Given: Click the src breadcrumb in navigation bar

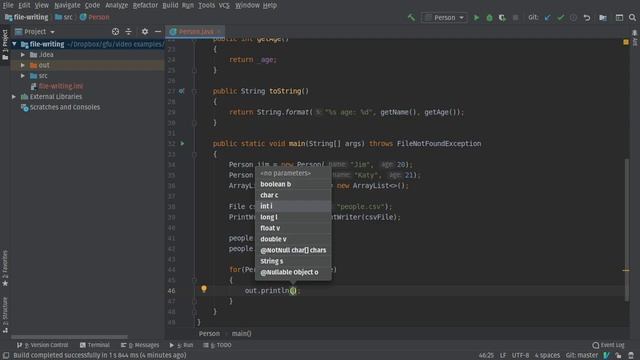Looking at the screenshot, I should (64, 17).
